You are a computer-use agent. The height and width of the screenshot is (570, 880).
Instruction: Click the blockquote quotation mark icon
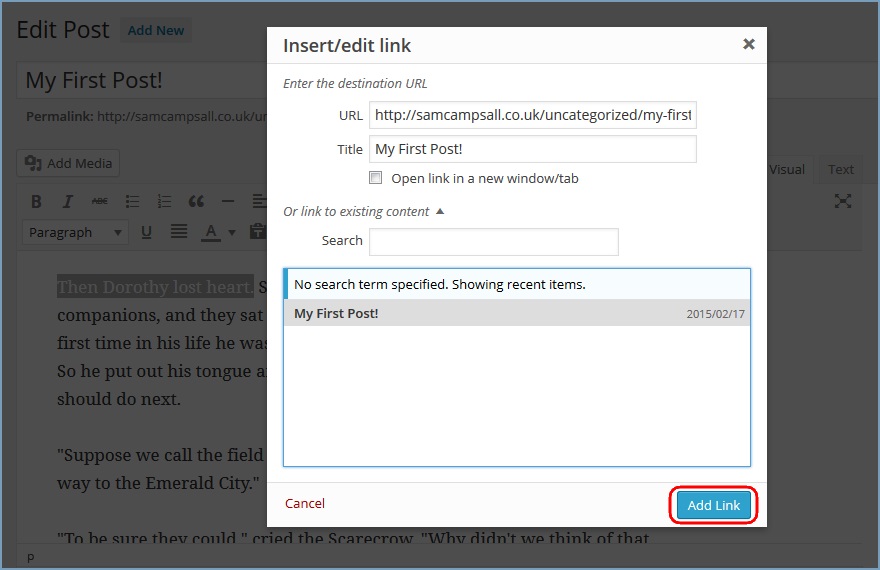196,201
